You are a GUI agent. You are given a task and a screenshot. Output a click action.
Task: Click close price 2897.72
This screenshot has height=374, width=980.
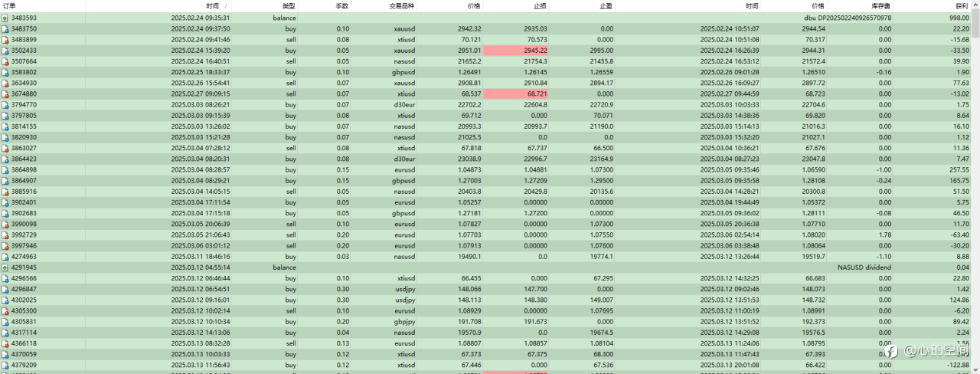[813, 83]
